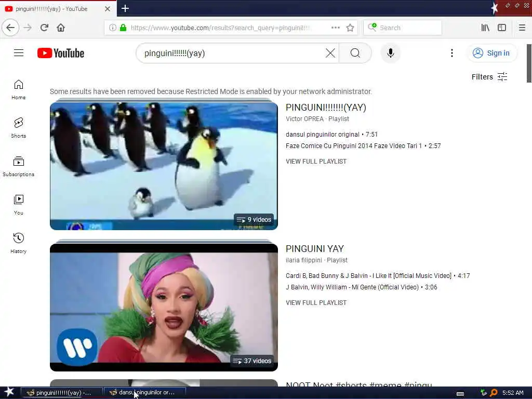
Task: Open Subscriptions in sidebar
Action: 18,166
